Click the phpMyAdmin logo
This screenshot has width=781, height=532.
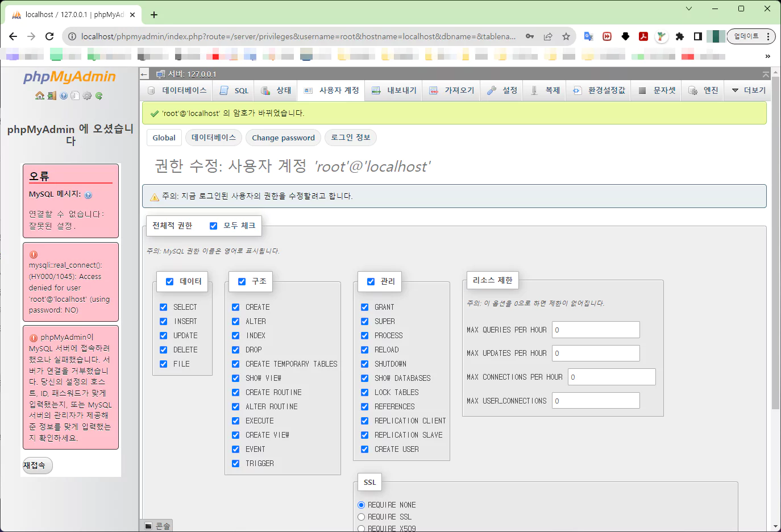69,77
